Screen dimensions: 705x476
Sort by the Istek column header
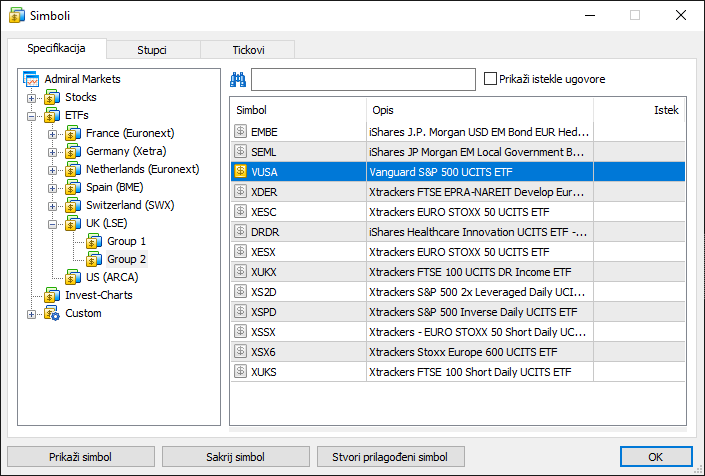click(x=639, y=110)
